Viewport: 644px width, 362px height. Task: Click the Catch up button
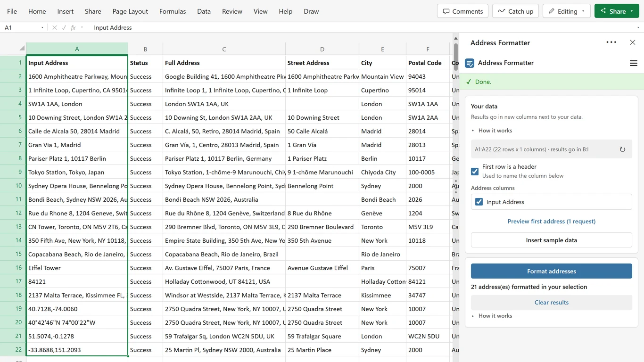point(516,11)
